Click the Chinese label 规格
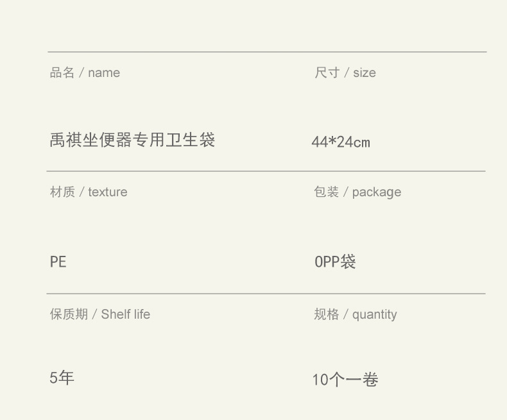The width and height of the screenshot is (507, 420). [326, 314]
